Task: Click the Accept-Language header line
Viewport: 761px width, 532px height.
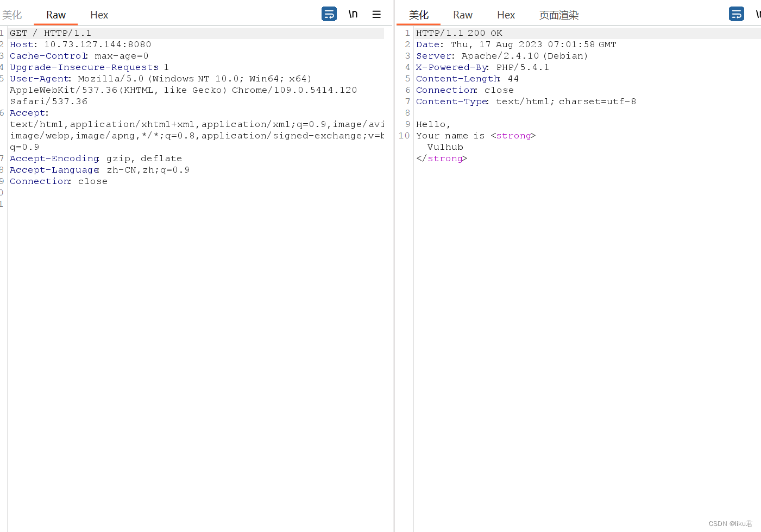Action: [x=99, y=170]
